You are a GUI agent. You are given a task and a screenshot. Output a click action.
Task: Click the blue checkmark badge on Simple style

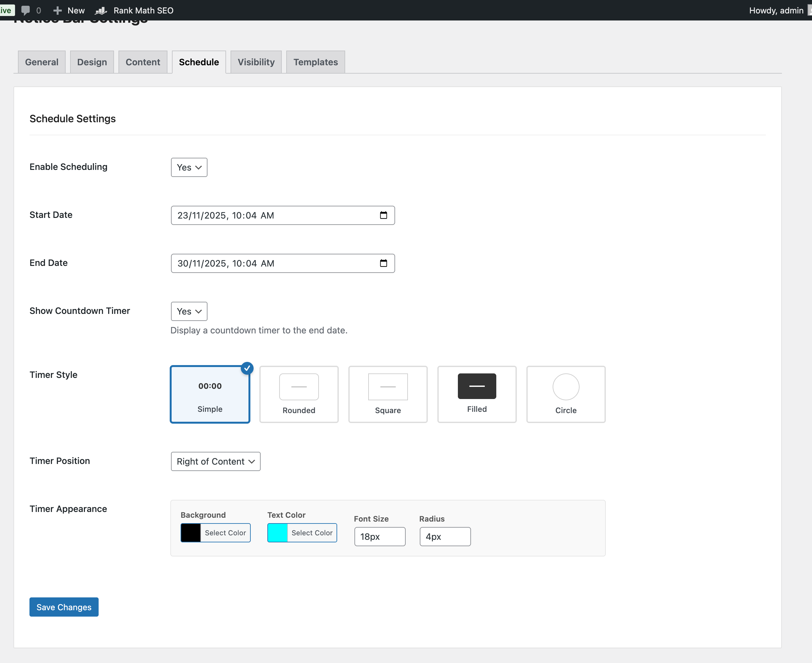[247, 368]
